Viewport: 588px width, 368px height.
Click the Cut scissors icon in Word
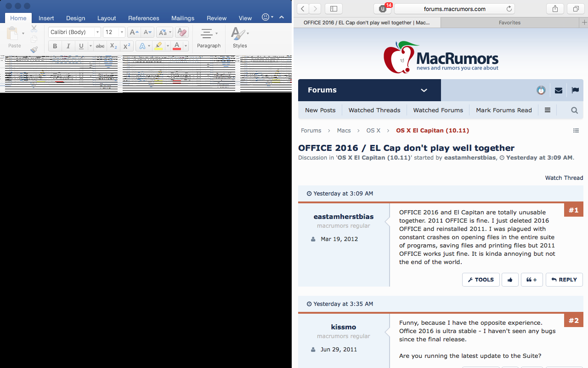coord(34,29)
